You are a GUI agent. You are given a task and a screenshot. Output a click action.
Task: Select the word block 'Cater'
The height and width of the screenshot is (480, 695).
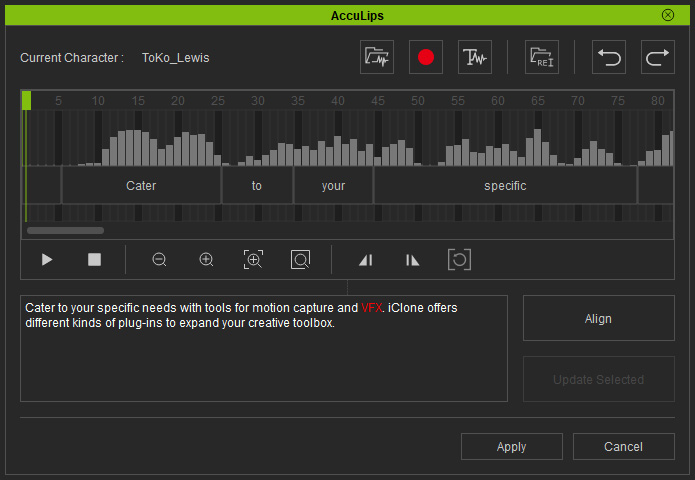(141, 186)
